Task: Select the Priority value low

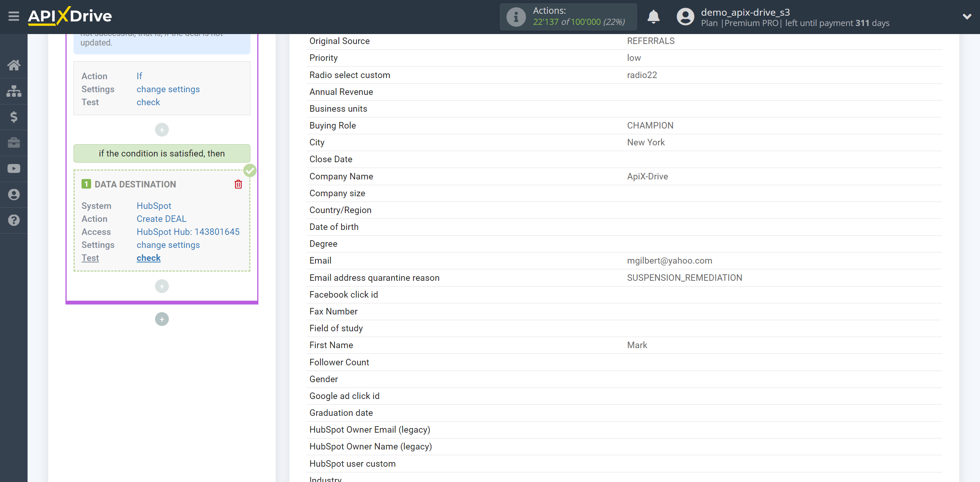Action: [x=634, y=58]
